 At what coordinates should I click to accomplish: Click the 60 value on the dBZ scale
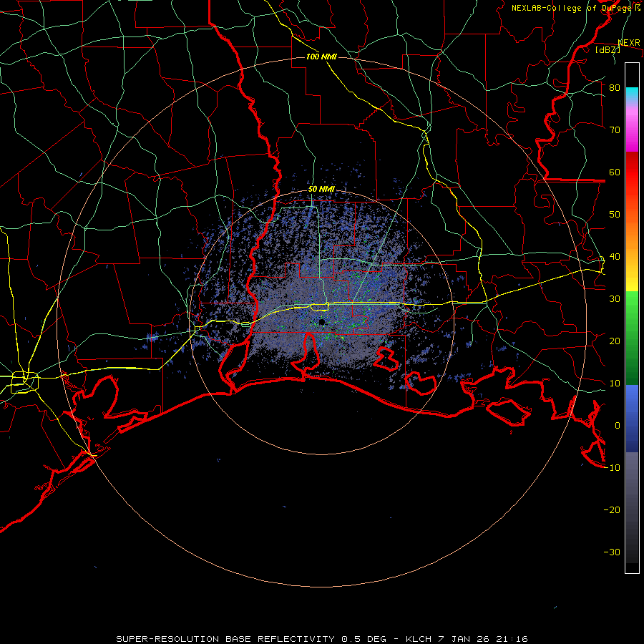pyautogui.click(x=615, y=172)
